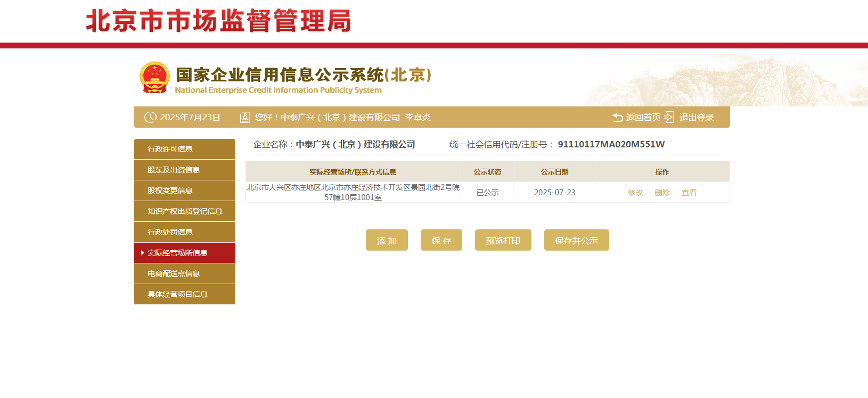Image resolution: width=868 pixels, height=398 pixels.
Task: Open 行政许可信息 in sidebar
Action: pyautogui.click(x=185, y=149)
